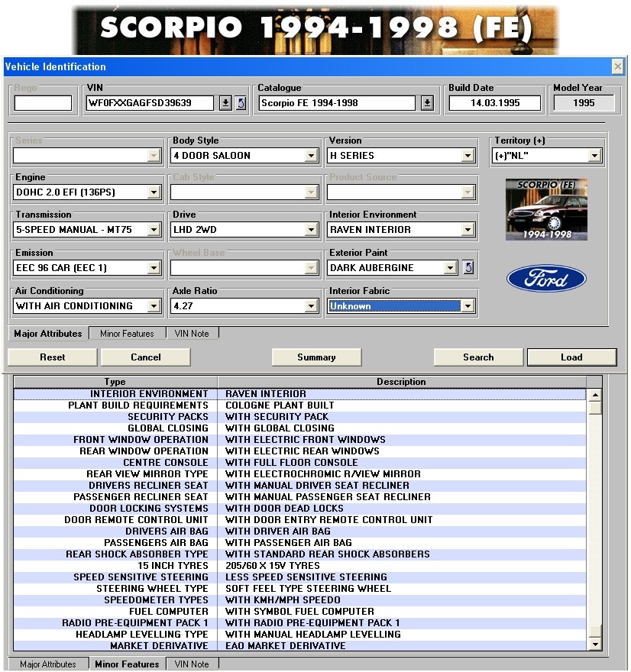The image size is (631, 672).
Task: Close the Vehicle Identification window
Action: point(617,66)
